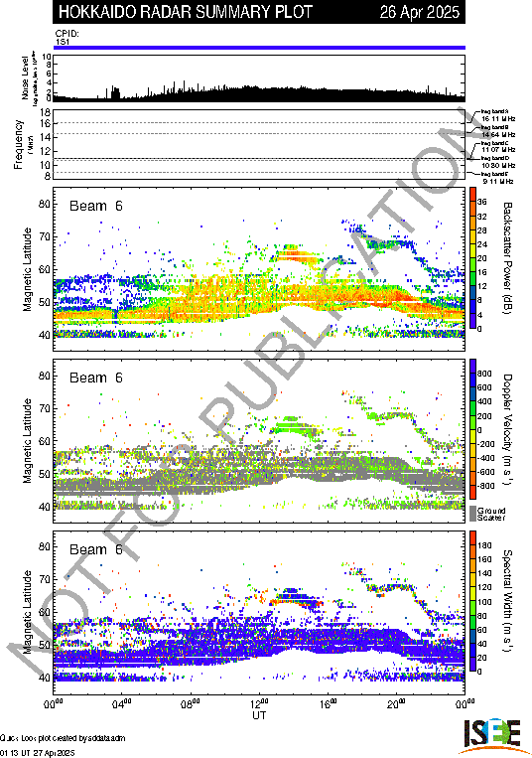Click the 11.07 MHz frequency band label
Viewport: 532px width, 758px height.
click(x=498, y=150)
